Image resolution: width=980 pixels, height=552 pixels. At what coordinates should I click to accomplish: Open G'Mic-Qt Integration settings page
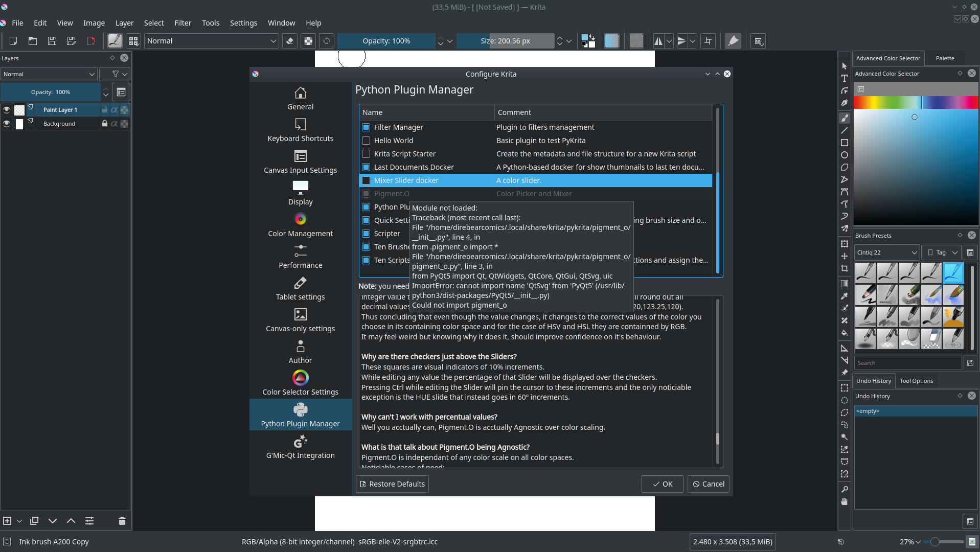(x=301, y=447)
